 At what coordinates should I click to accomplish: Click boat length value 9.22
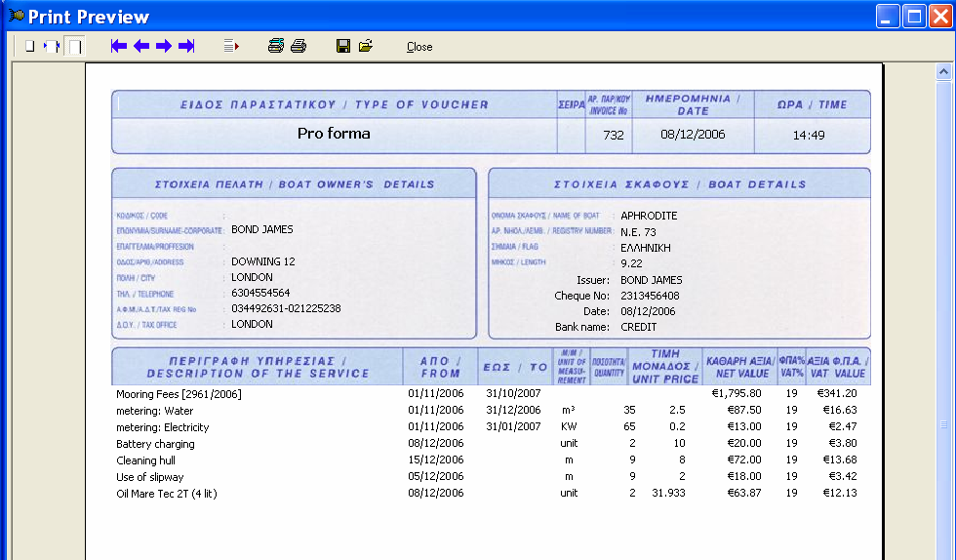tap(631, 263)
